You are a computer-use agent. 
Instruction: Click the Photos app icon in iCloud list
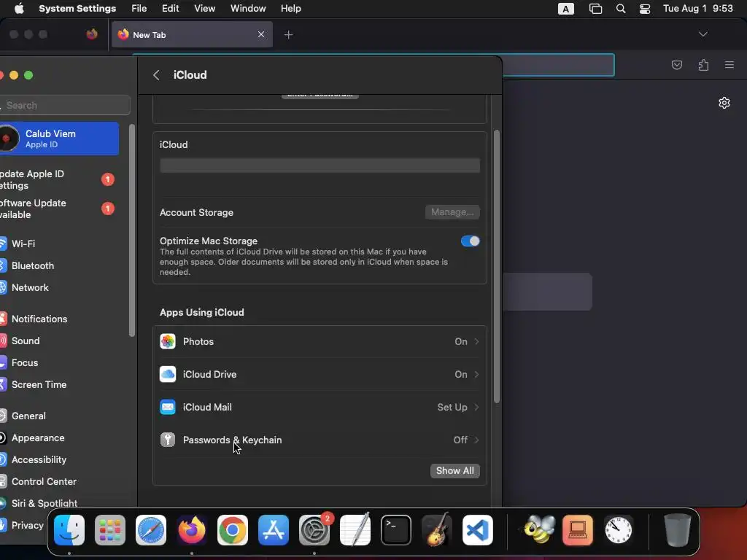(168, 341)
